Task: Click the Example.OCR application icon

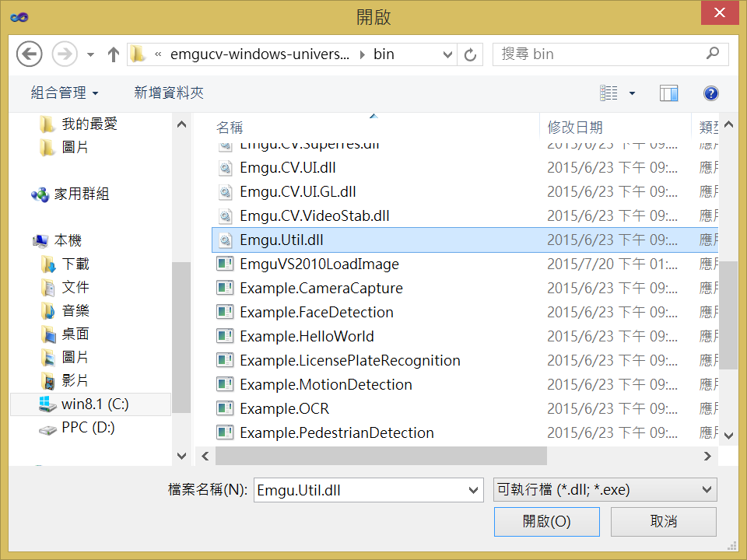Action: 225,408
